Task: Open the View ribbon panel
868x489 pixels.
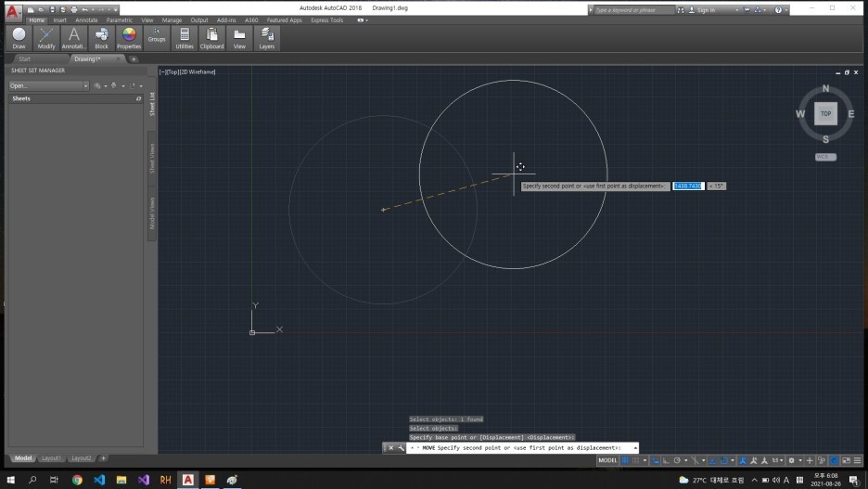Action: (x=239, y=38)
